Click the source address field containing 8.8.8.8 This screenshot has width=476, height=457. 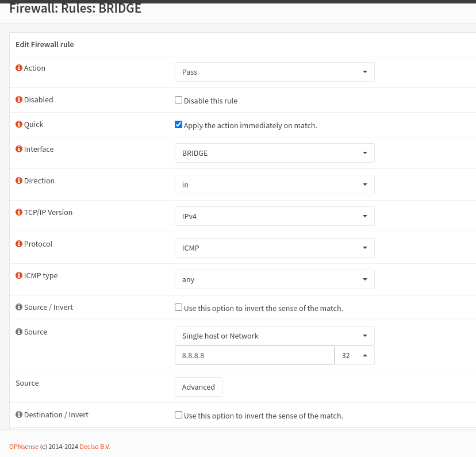coord(254,355)
